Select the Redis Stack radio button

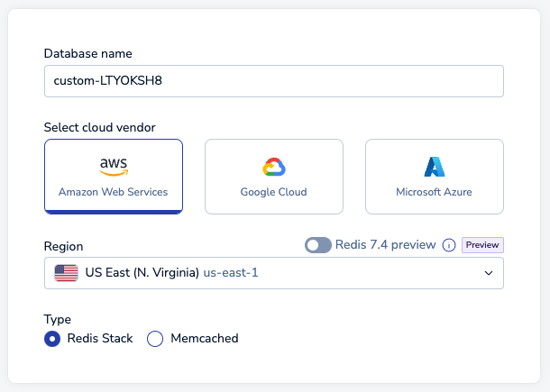click(x=52, y=339)
